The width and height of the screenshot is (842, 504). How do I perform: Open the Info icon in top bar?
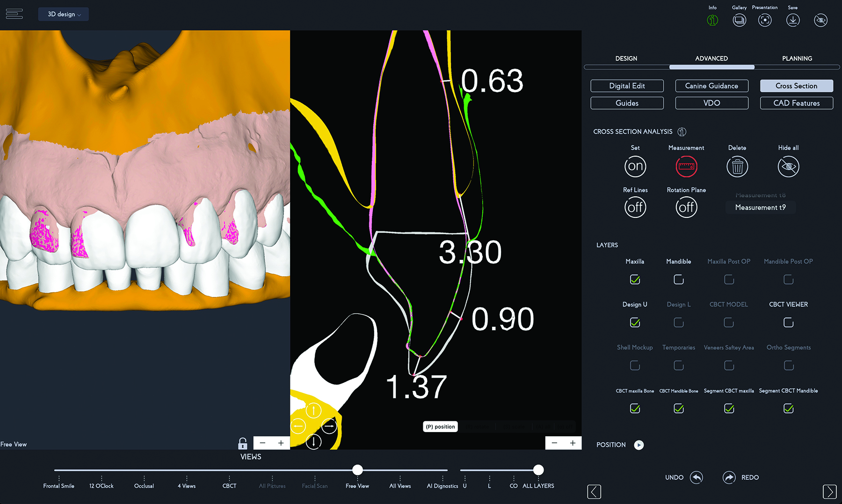click(x=712, y=20)
